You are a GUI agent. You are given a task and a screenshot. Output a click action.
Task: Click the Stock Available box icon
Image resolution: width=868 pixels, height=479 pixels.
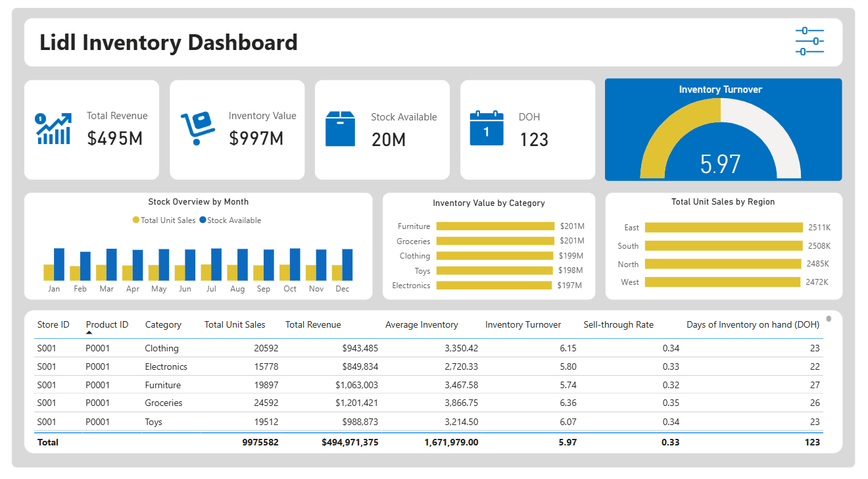point(341,128)
